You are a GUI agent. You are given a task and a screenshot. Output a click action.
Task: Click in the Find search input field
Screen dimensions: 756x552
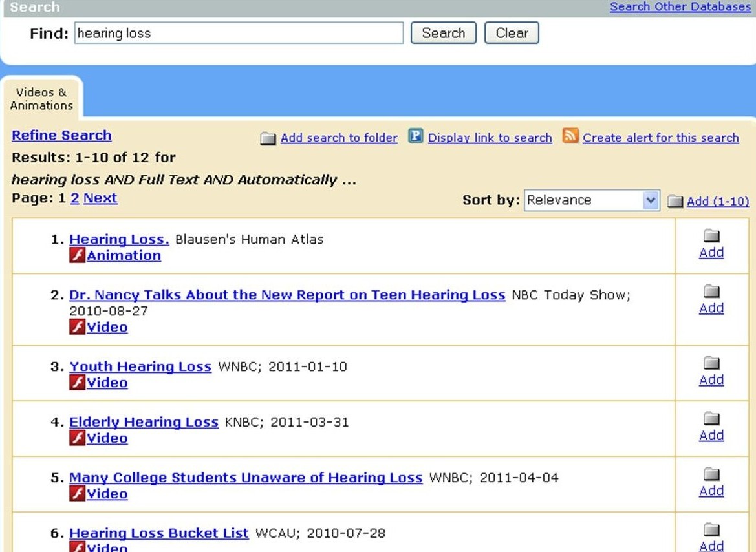[x=239, y=33]
